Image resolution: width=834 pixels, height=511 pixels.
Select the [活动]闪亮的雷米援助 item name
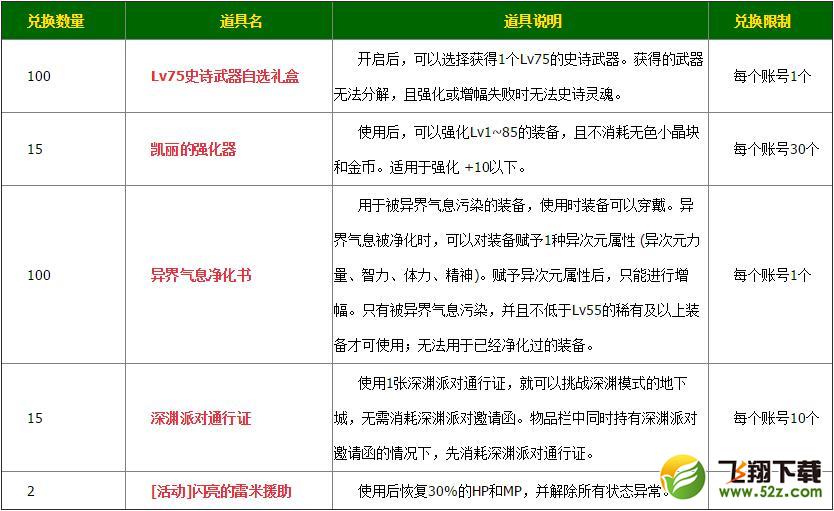[221, 491]
